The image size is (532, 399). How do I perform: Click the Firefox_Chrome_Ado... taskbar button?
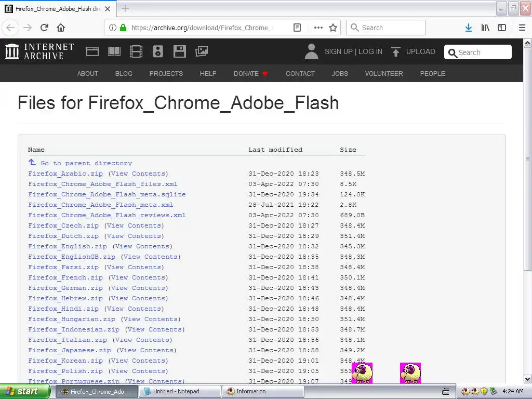pos(96,392)
